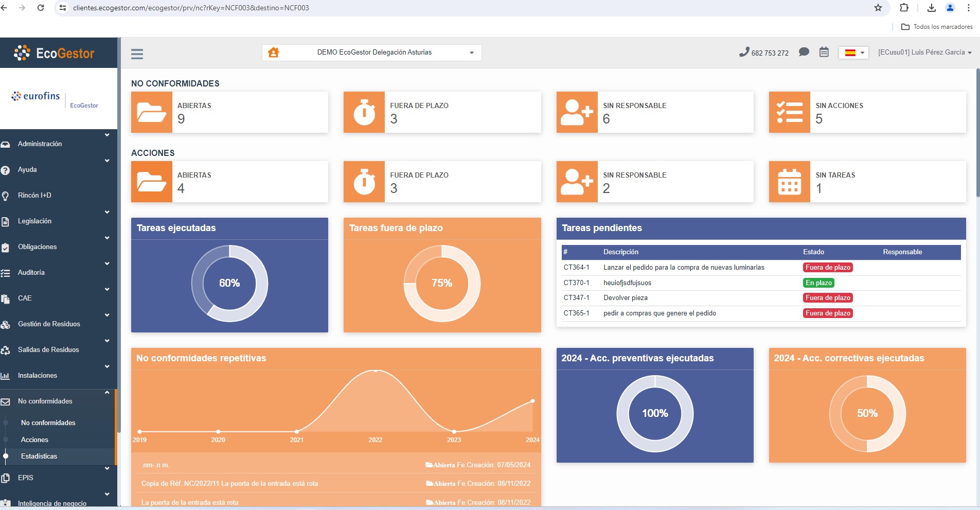980x510 pixels.
Task: Open Acciones in the sidebar submenu
Action: coord(34,439)
